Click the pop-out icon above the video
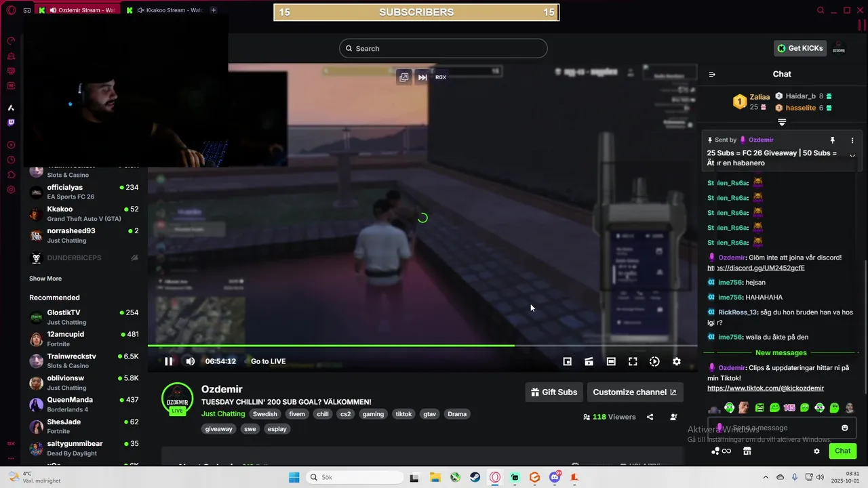The image size is (868, 488). point(404,77)
